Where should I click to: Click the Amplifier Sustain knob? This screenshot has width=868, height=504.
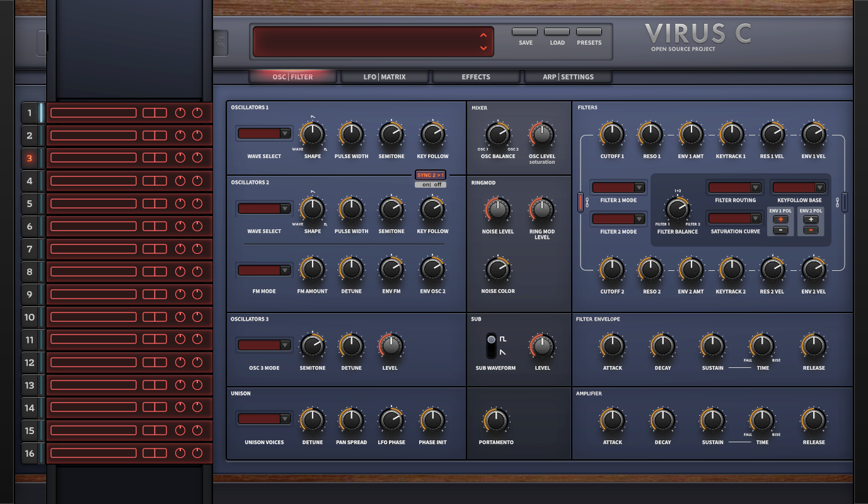712,420
